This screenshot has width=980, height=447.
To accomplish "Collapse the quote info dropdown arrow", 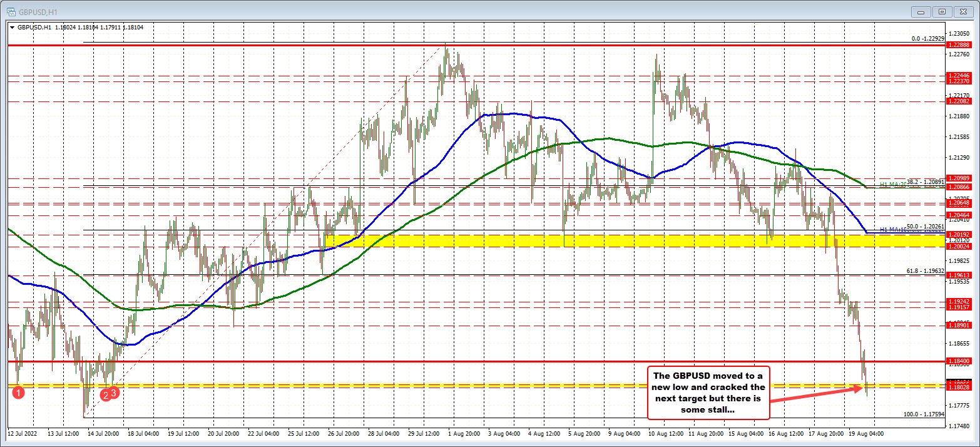I will [13, 28].
